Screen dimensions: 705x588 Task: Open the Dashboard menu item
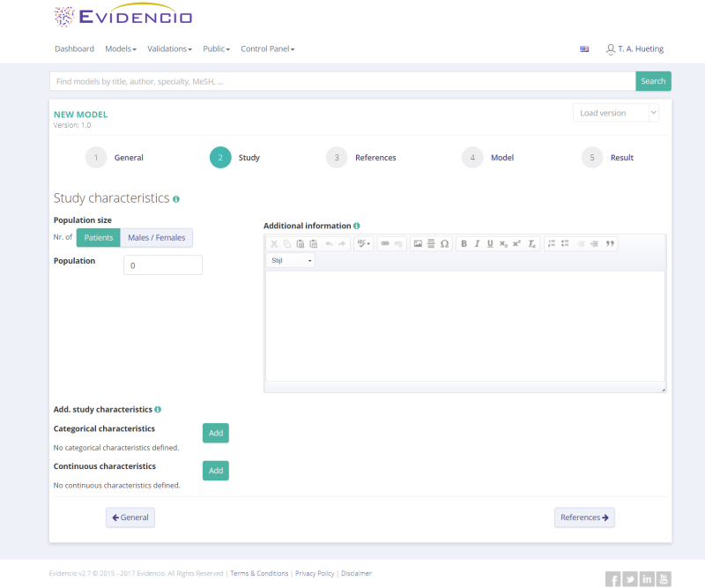[74, 49]
